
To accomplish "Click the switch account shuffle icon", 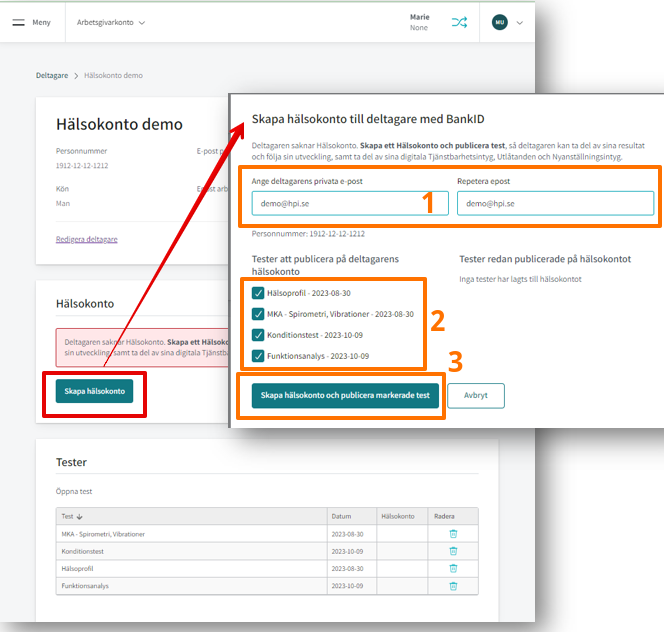I will coord(459,22).
